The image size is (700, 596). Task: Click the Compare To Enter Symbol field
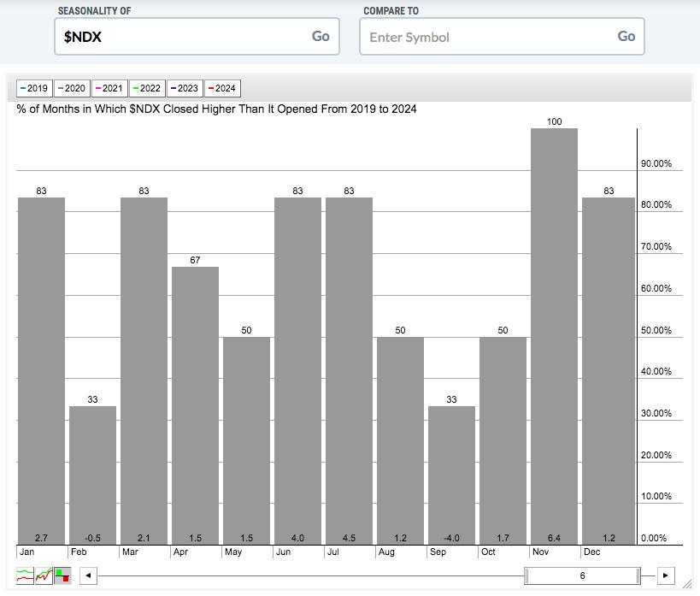click(x=502, y=37)
